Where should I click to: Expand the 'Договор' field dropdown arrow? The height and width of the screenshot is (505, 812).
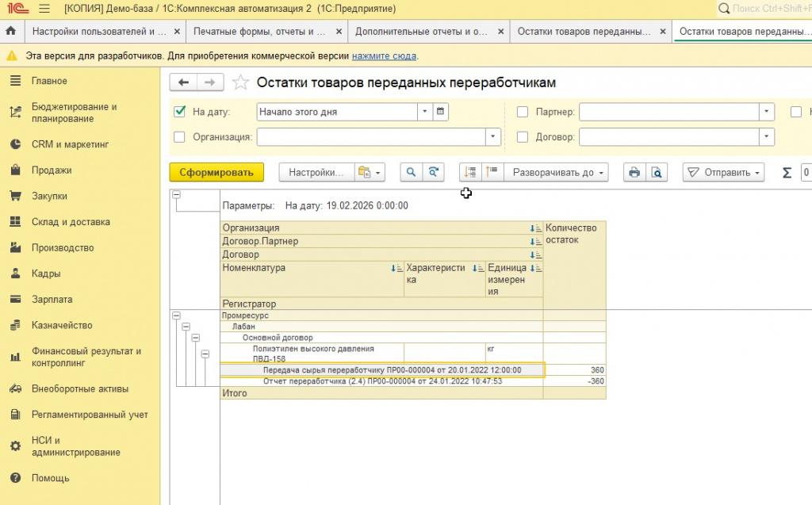point(766,137)
